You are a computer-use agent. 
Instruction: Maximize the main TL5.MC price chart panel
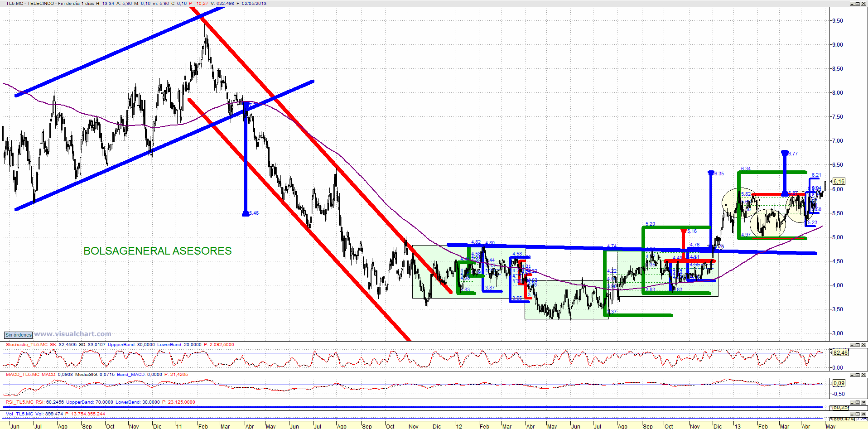point(858,4)
